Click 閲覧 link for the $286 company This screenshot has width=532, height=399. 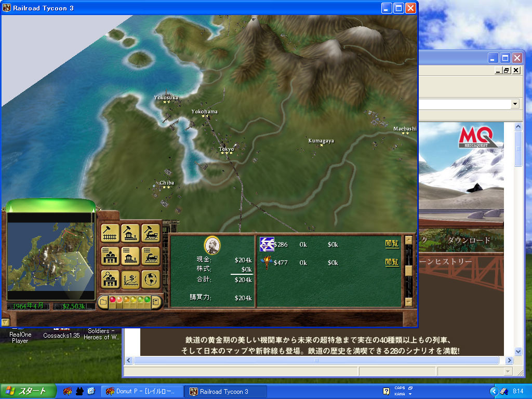click(x=392, y=243)
